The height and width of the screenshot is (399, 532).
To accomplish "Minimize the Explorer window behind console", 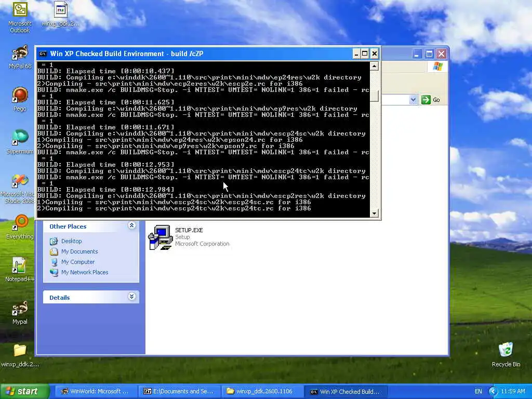I will [x=417, y=54].
